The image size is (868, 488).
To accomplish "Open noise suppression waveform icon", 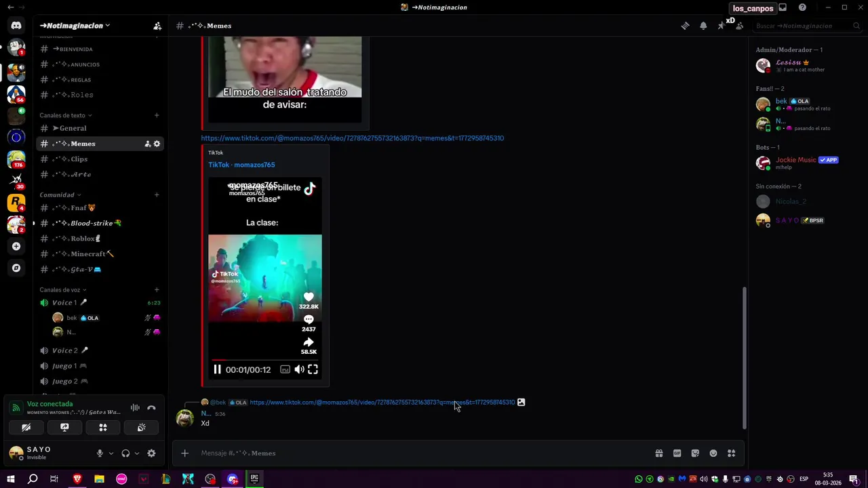I will coord(135,408).
